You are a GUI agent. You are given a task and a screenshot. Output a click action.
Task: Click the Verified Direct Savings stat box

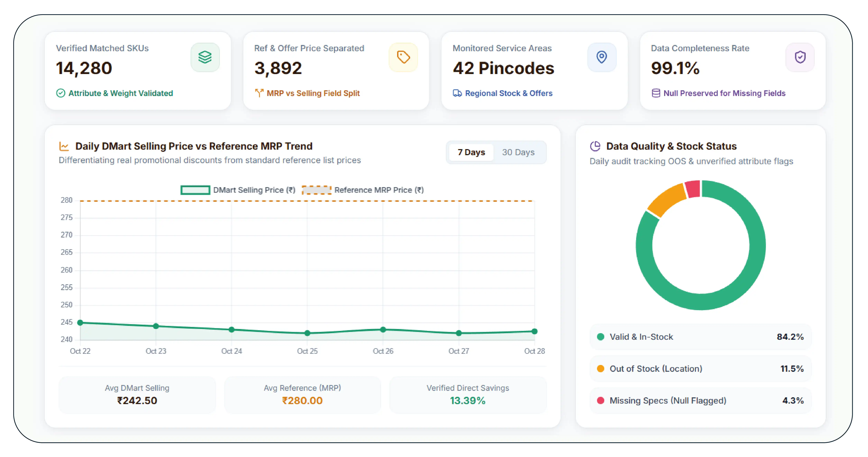(x=468, y=395)
